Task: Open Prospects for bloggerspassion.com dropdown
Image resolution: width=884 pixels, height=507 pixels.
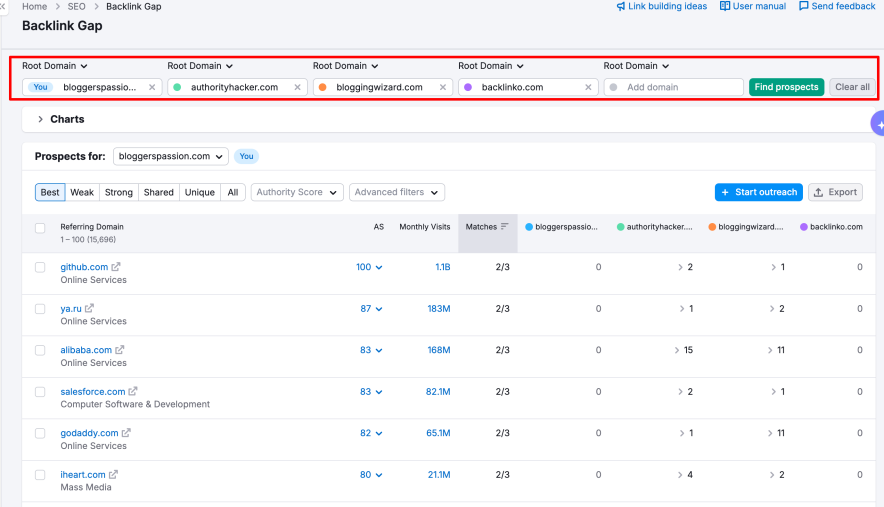Action: [x=170, y=156]
